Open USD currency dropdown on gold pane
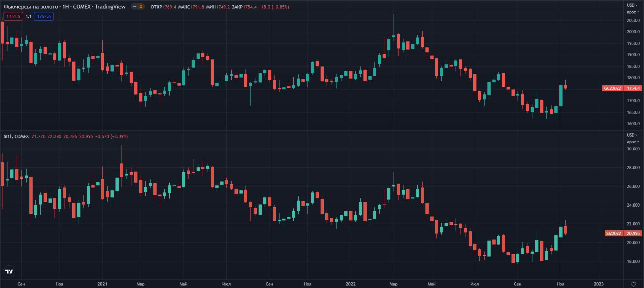The height and width of the screenshot is (288, 644). (632, 5)
